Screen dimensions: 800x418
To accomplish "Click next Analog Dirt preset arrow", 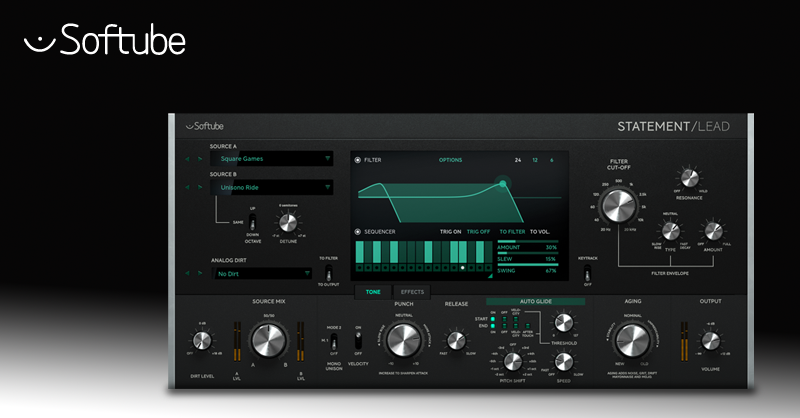I will tap(199, 274).
